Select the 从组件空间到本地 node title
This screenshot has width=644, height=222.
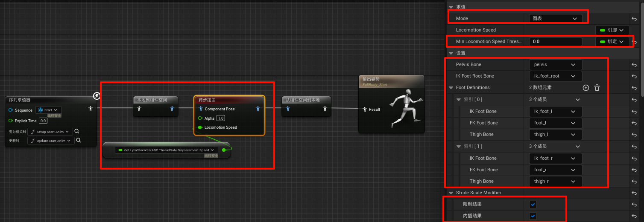pyautogui.click(x=302, y=100)
